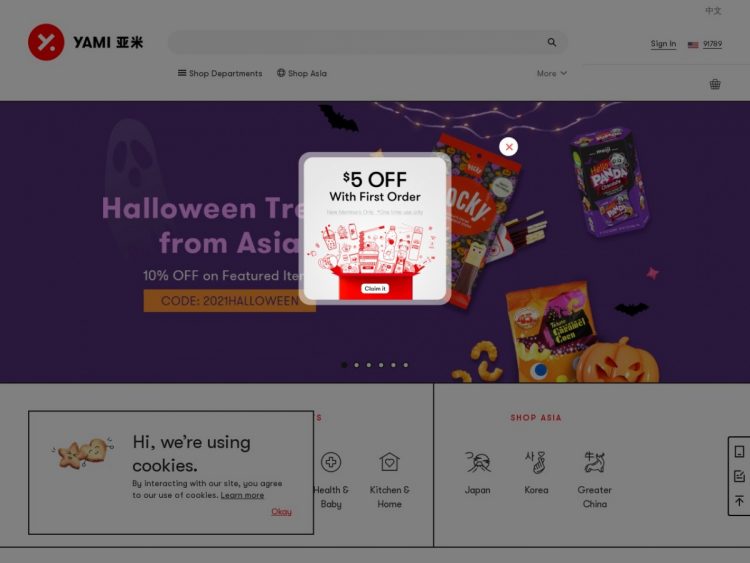750x563 pixels.
Task: Open the shopping basket icon
Action: pos(715,84)
